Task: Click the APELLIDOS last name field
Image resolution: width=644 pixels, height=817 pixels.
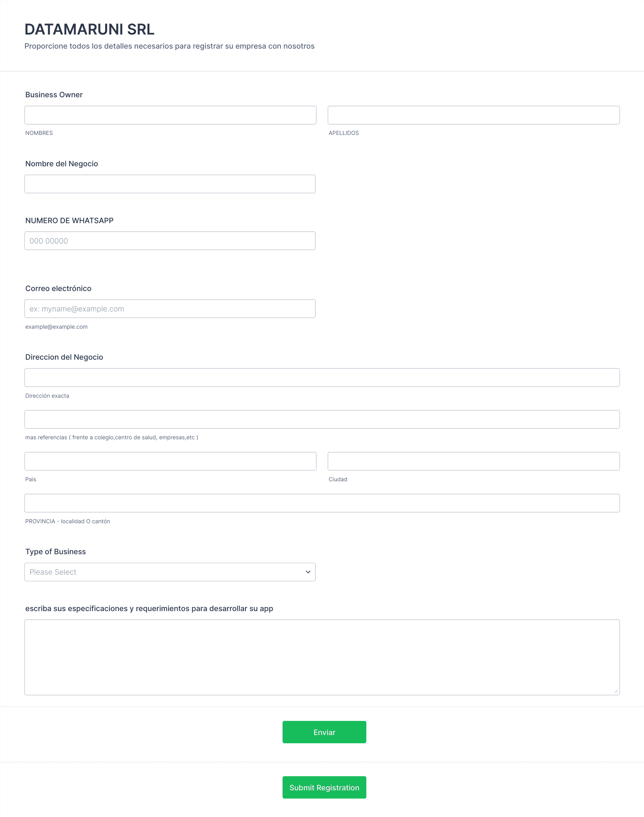Action: click(x=473, y=115)
